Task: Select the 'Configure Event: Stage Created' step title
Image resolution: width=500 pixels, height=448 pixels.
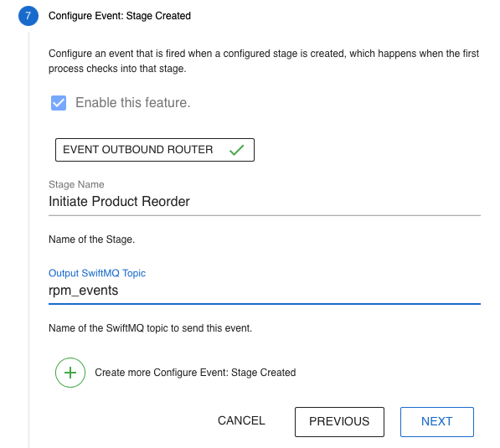Action: (x=120, y=16)
